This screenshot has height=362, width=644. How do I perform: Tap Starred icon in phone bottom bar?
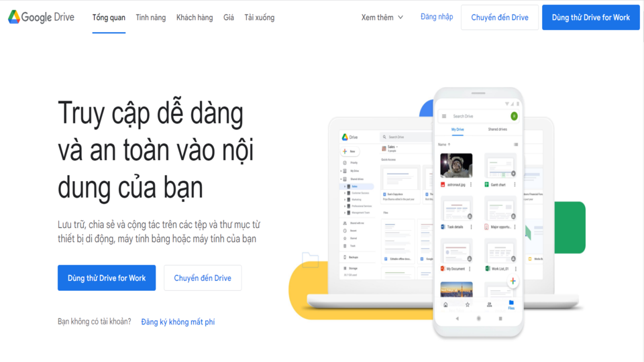pyautogui.click(x=468, y=305)
